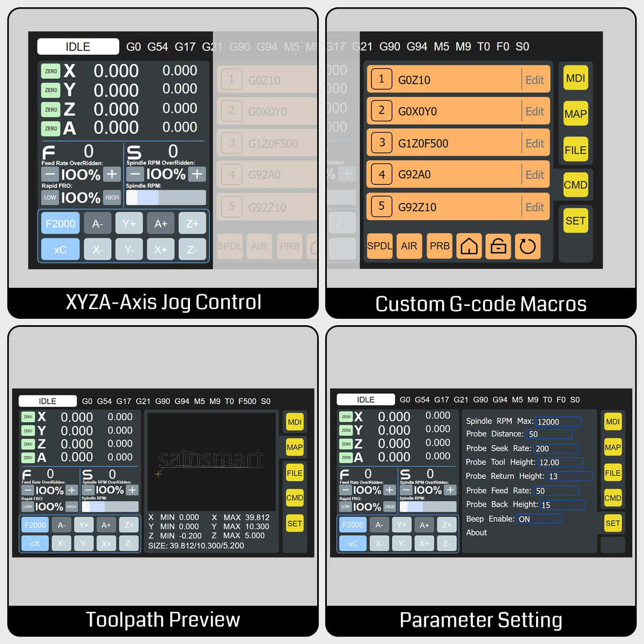This screenshot has height=644, width=644.
Task: Set rapid FRO to HIGH in Jog Control
Action: (x=112, y=197)
